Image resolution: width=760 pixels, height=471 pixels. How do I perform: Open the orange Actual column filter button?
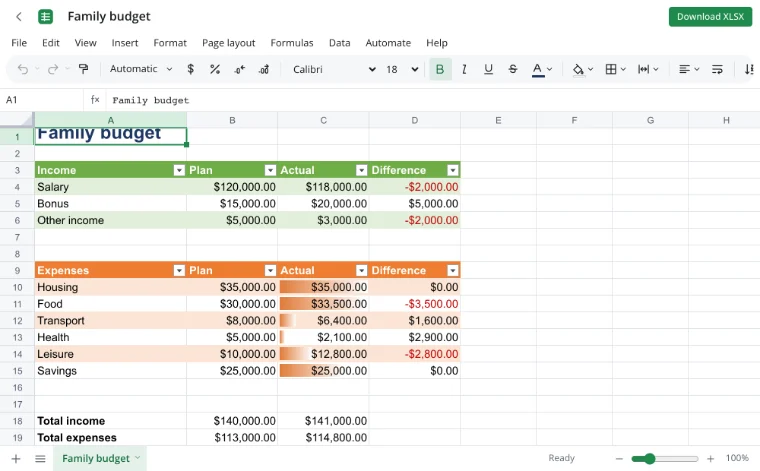pos(362,270)
